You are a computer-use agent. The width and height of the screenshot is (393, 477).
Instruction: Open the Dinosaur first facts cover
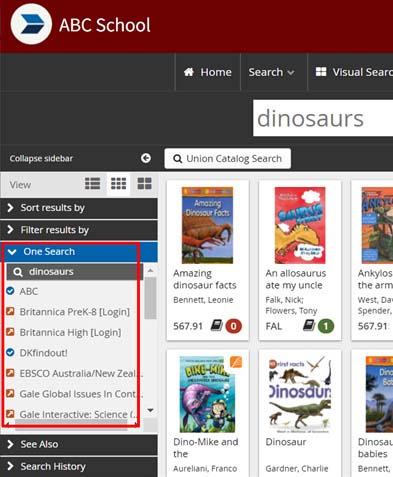tap(300, 394)
